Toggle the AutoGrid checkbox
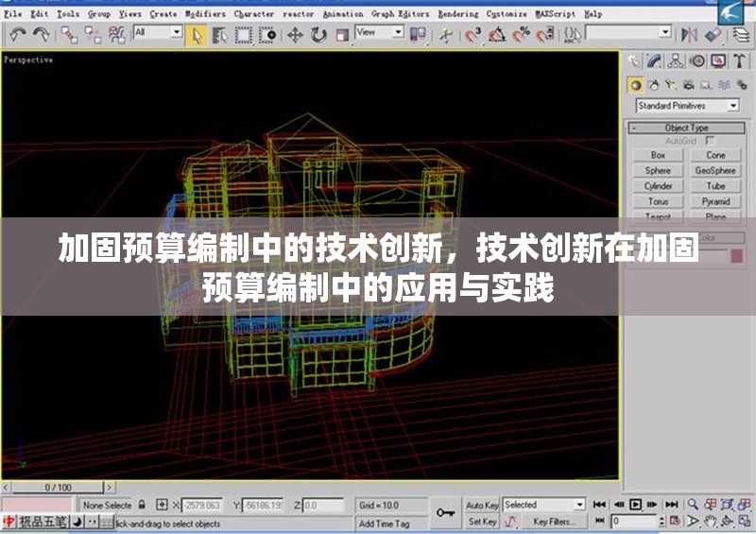756x534 pixels. pos(711,141)
